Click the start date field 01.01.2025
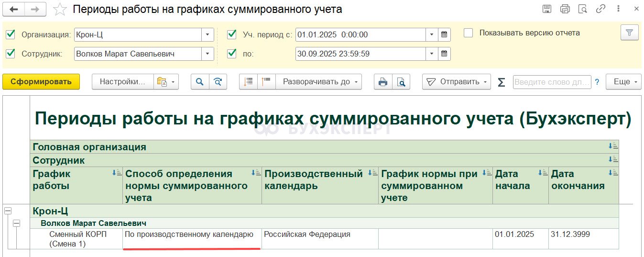644x257 pixels. [360, 34]
